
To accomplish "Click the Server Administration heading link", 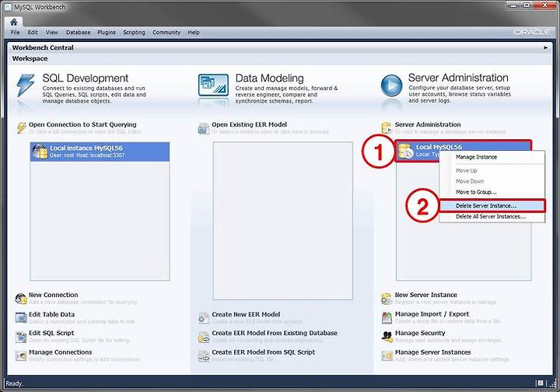I will click(x=428, y=124).
